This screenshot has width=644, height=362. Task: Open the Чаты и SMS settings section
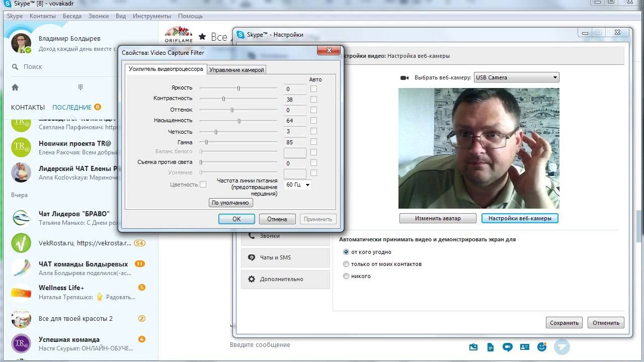pyautogui.click(x=285, y=257)
